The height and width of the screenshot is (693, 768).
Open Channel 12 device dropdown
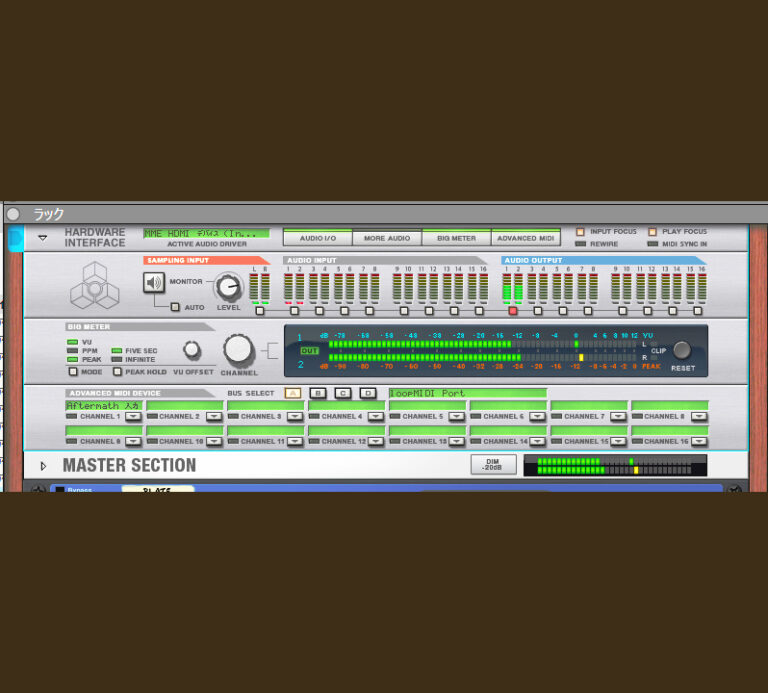[x=375, y=441]
